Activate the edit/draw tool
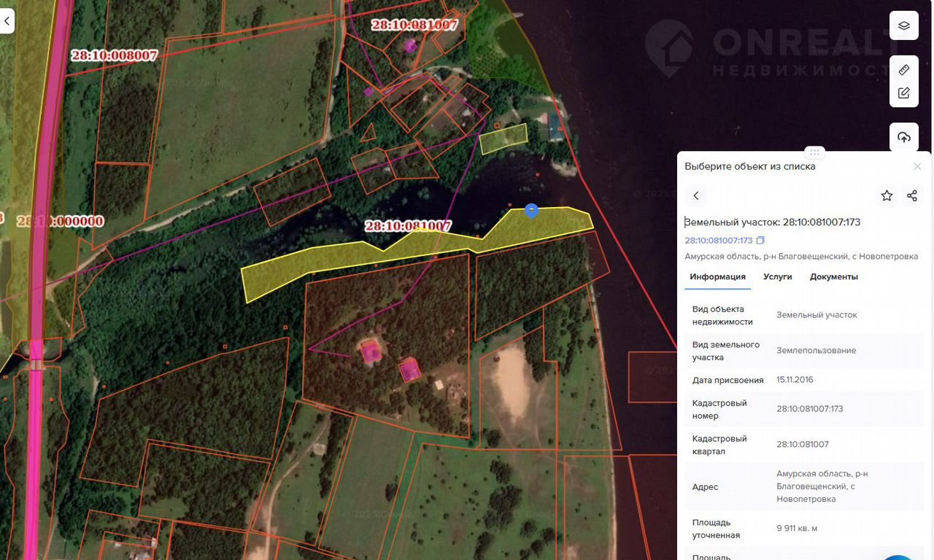 click(904, 93)
